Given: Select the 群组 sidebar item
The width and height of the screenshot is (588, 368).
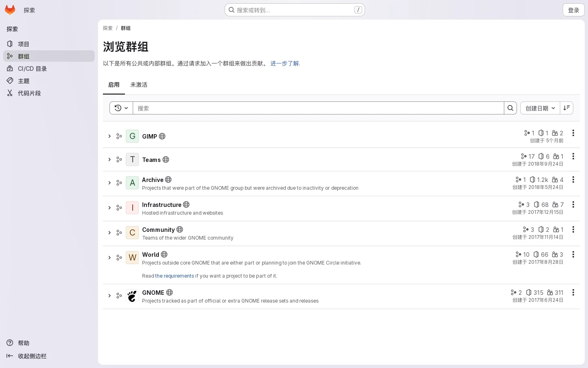Looking at the screenshot, I should click(49, 56).
